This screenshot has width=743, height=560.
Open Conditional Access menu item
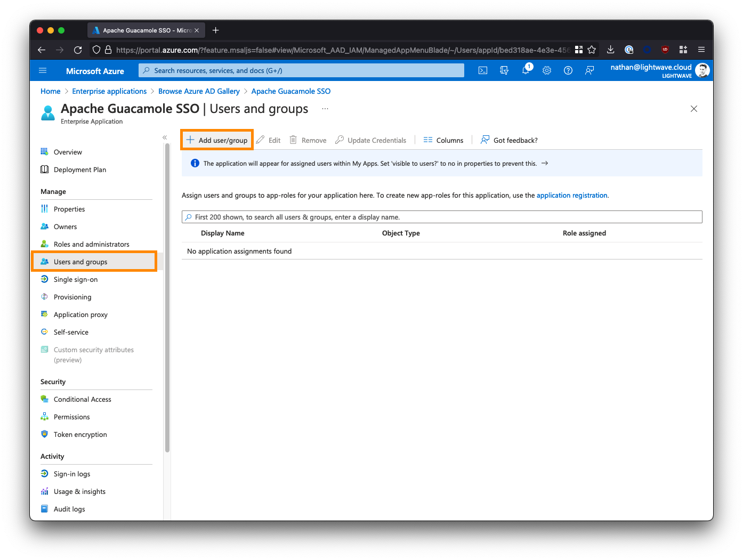click(x=82, y=399)
